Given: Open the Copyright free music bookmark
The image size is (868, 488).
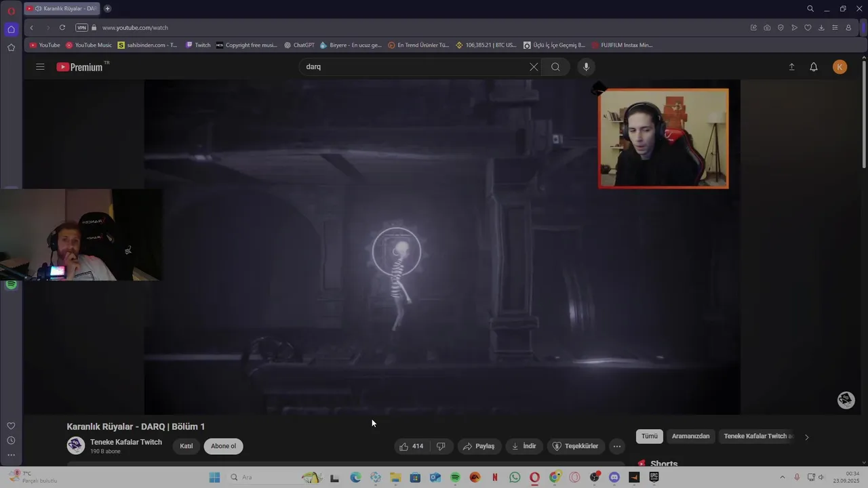Looking at the screenshot, I should tap(247, 45).
